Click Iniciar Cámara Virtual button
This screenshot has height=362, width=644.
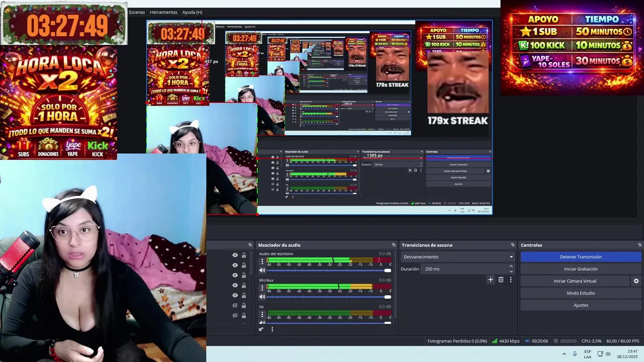pyautogui.click(x=575, y=281)
